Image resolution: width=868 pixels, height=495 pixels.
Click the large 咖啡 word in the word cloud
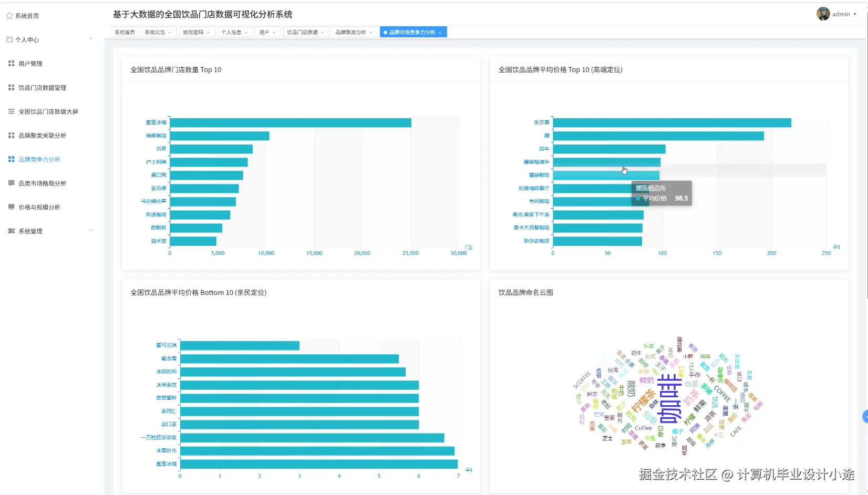coord(669,399)
